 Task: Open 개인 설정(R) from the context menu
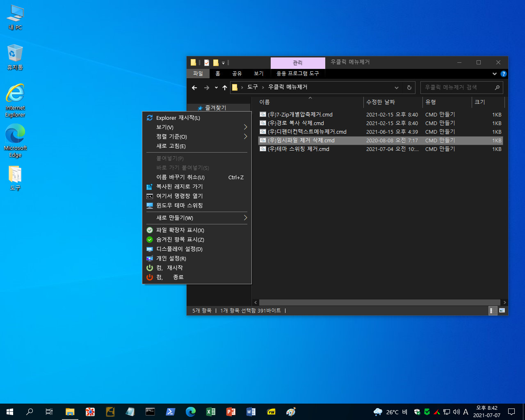click(197, 258)
